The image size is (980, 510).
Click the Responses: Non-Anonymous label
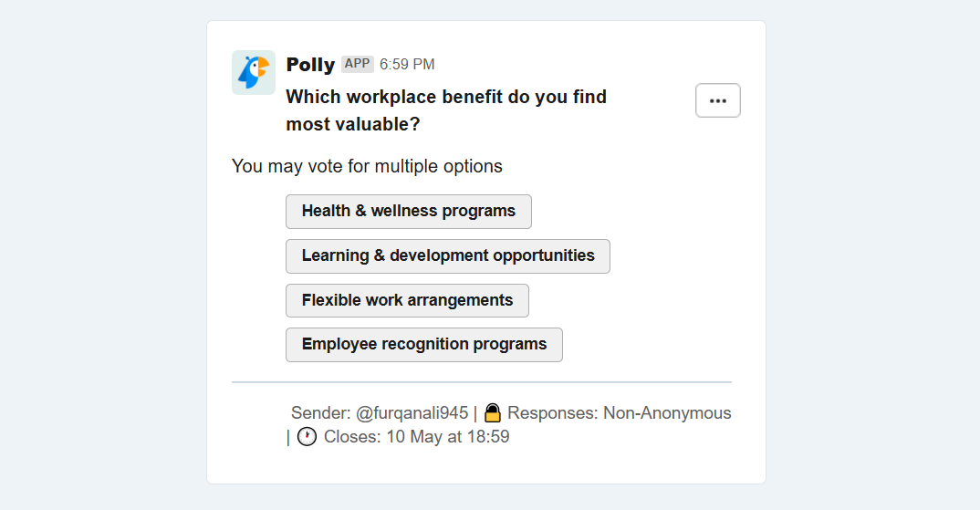pyautogui.click(x=620, y=413)
